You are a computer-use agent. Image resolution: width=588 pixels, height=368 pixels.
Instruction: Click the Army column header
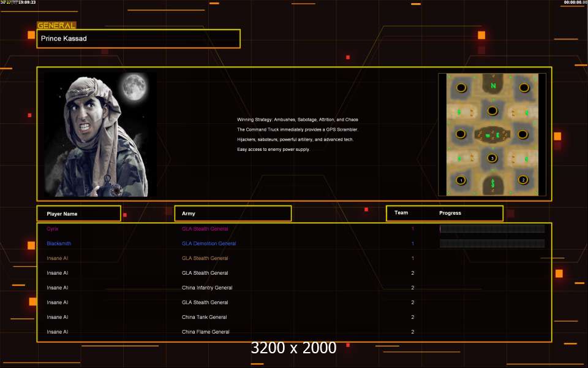click(x=233, y=213)
